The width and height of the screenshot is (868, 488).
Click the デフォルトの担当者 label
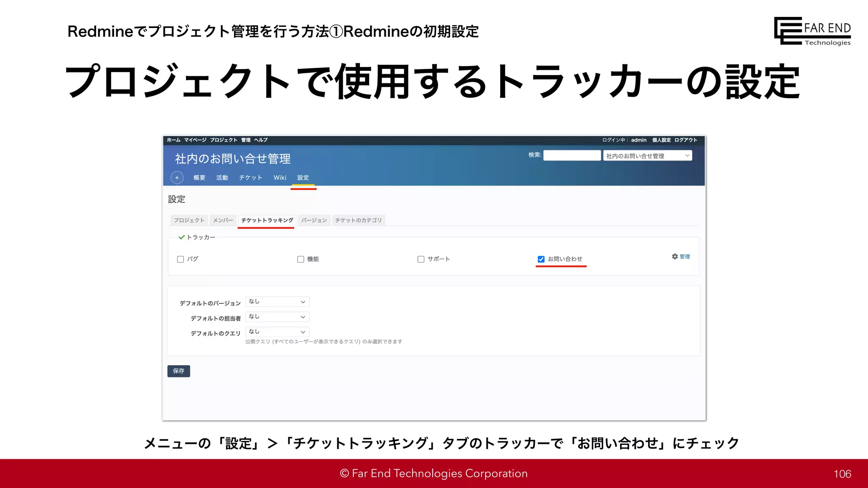(216, 318)
